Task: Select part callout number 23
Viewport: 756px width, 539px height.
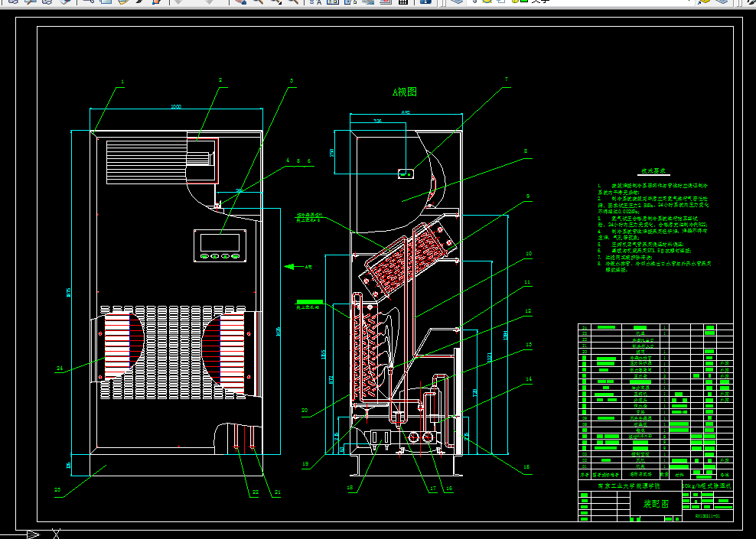Action: (x=58, y=490)
